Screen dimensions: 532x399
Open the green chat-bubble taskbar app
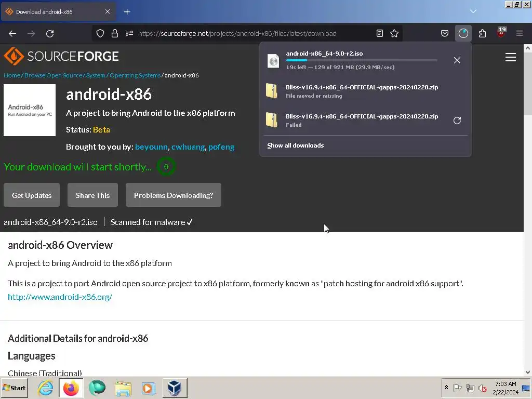click(x=97, y=388)
